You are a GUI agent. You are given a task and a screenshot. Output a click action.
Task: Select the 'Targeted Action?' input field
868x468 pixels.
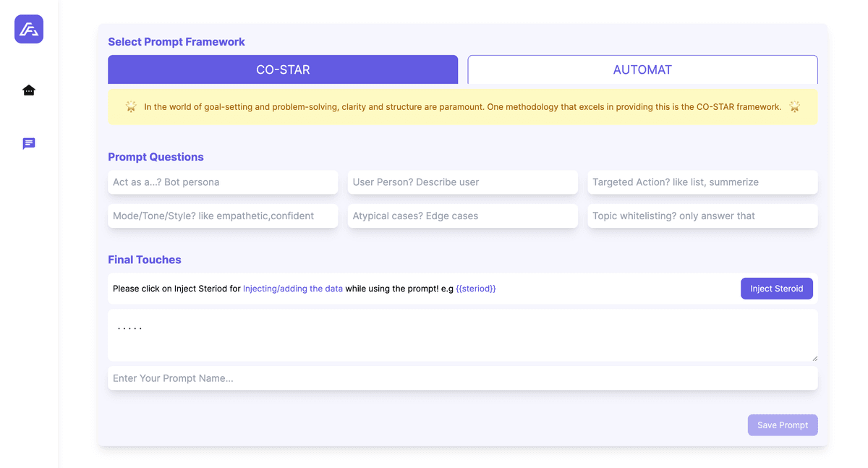[x=702, y=182]
